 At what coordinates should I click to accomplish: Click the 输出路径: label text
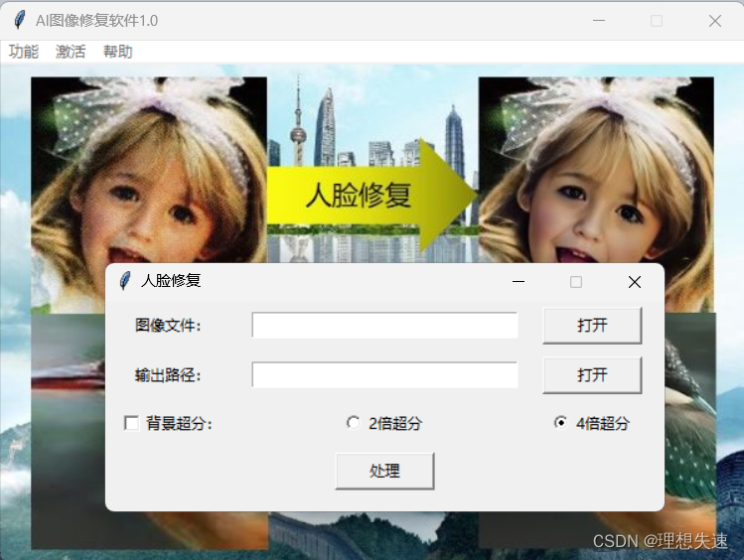pyautogui.click(x=168, y=375)
